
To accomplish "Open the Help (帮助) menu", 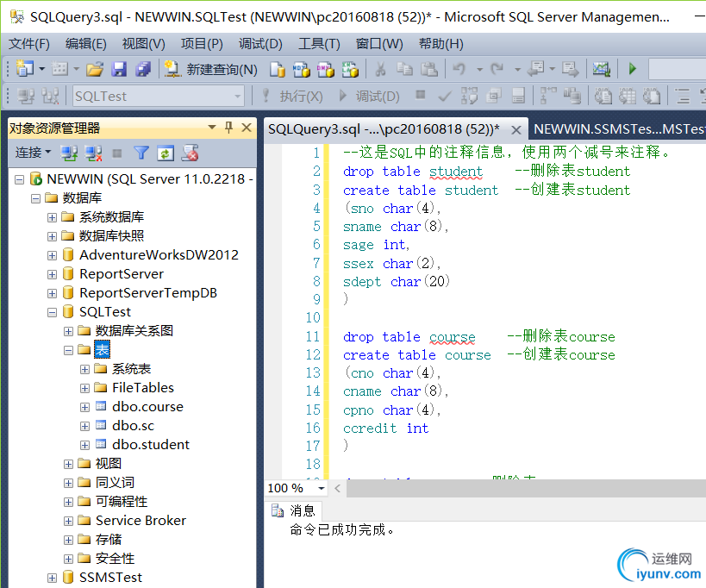I will pyautogui.click(x=440, y=44).
